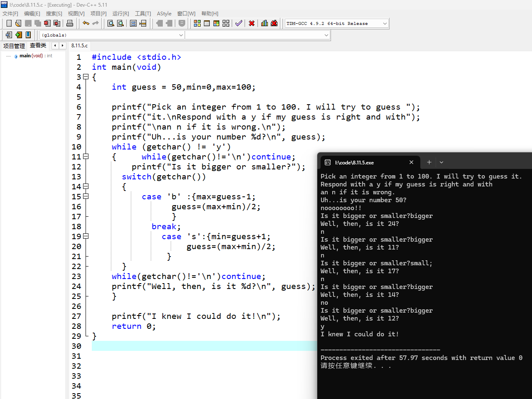Click the Debug checkmark icon
This screenshot has height=399, width=532.
238,23
